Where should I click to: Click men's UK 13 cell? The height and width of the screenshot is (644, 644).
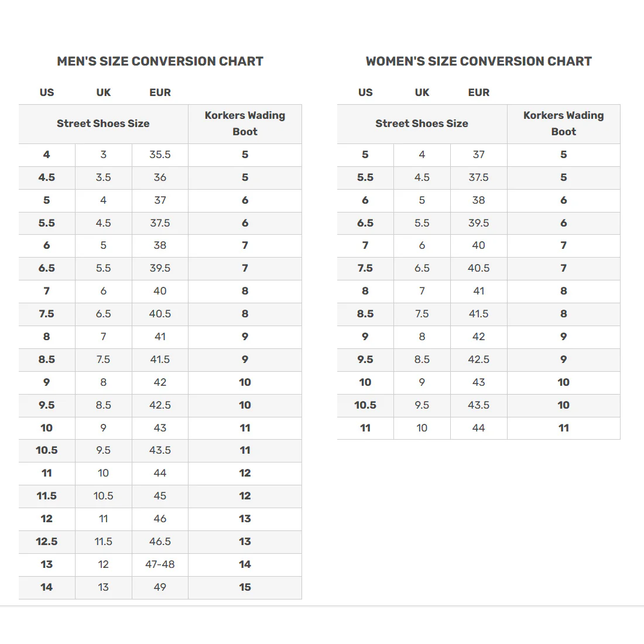pyautogui.click(x=104, y=587)
